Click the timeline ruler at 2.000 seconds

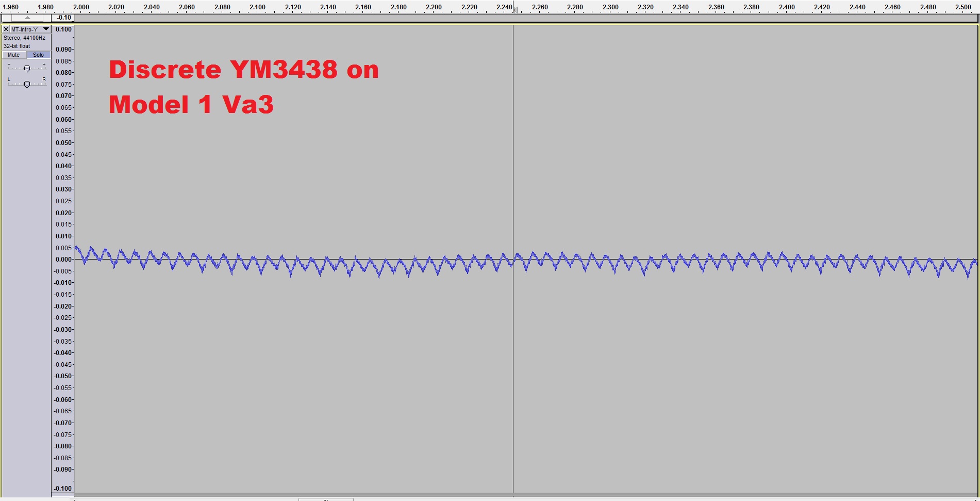81,7
